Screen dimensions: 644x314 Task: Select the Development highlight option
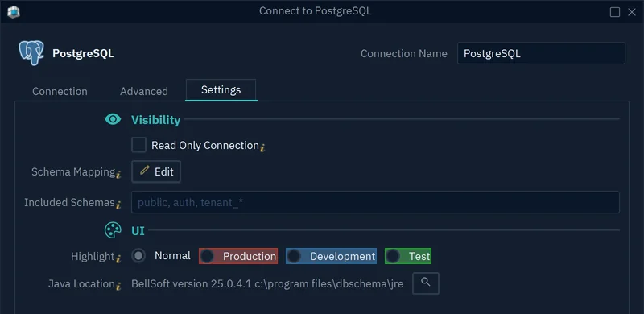coord(331,256)
